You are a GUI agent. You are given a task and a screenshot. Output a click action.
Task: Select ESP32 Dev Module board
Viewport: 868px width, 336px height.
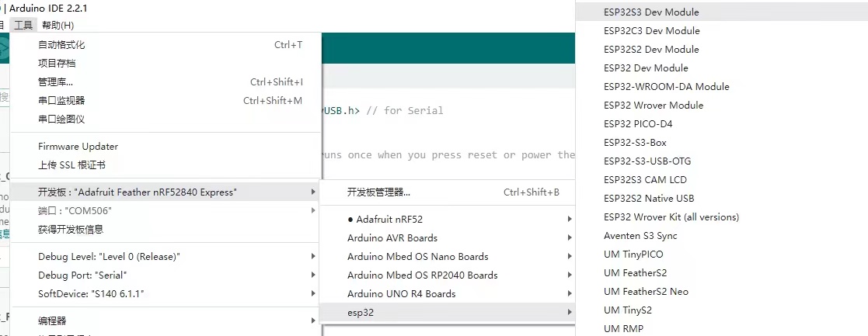tap(722, 68)
